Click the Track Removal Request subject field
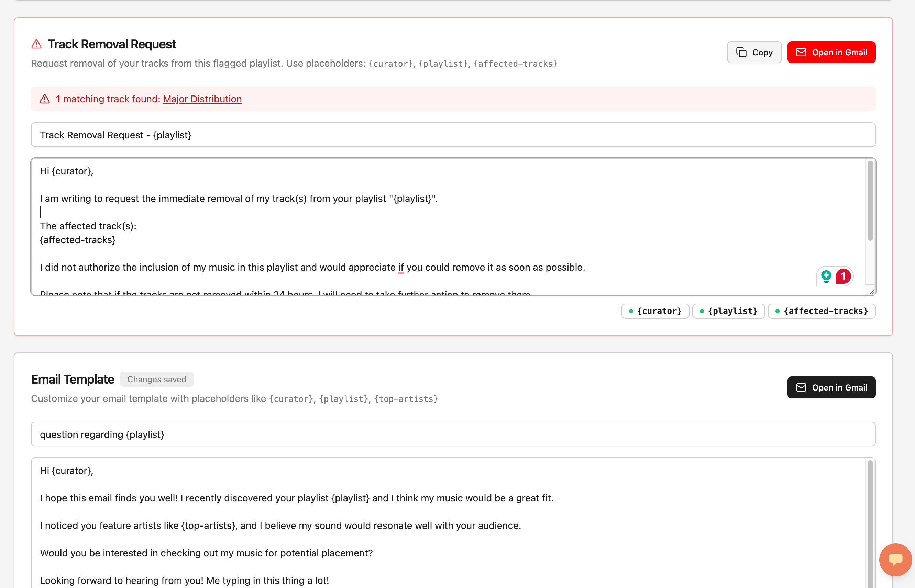The image size is (915, 588). click(x=453, y=135)
